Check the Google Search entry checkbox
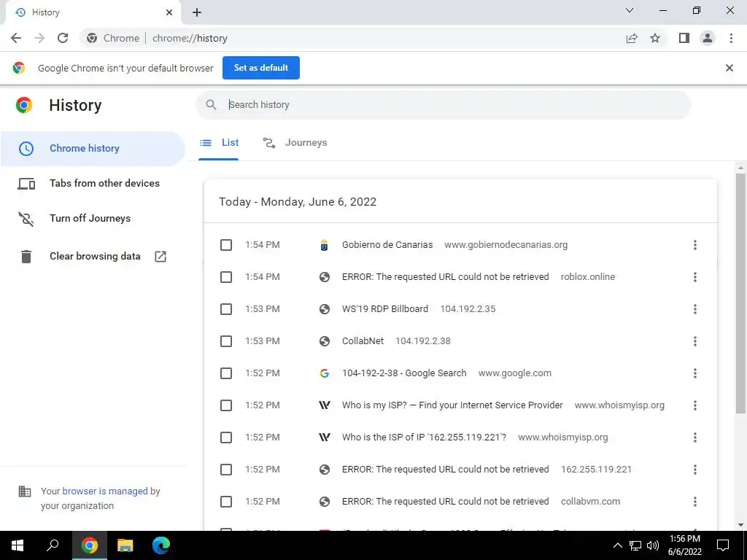This screenshot has height=560, width=747. coord(226,373)
